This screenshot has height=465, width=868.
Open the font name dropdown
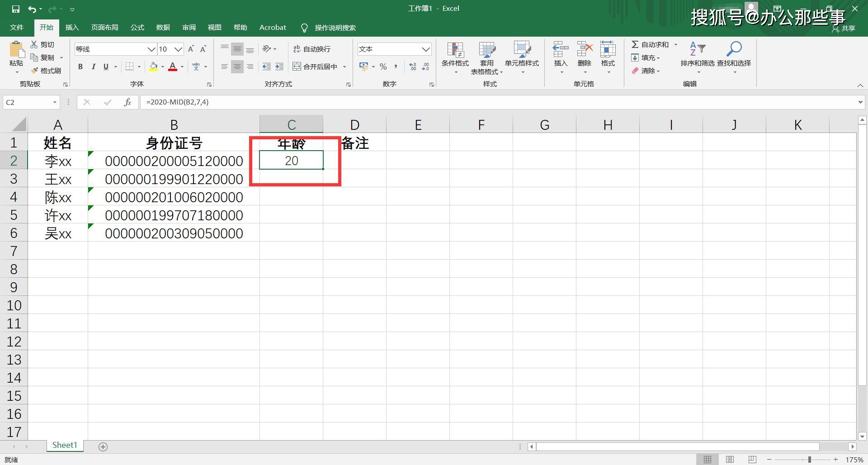(x=151, y=49)
